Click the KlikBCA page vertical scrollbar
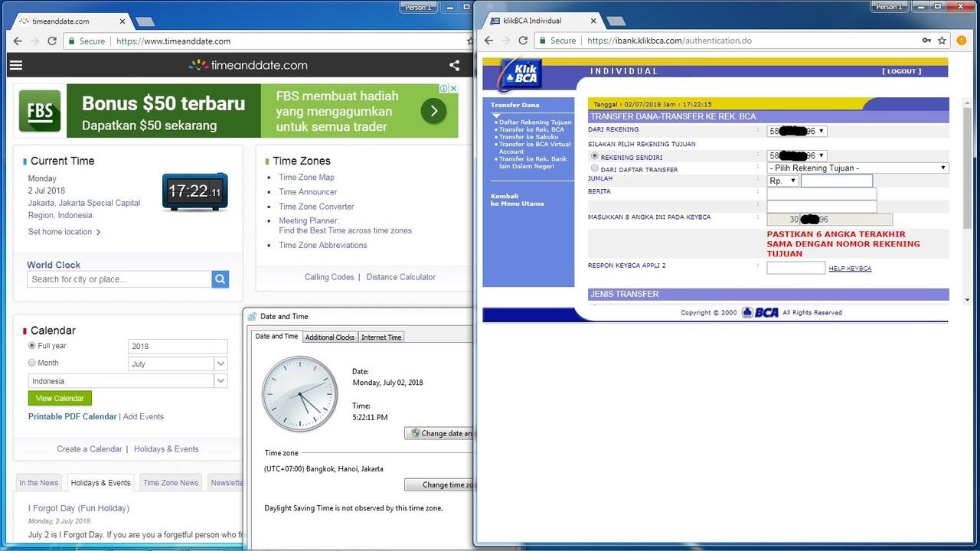 pos(968,168)
